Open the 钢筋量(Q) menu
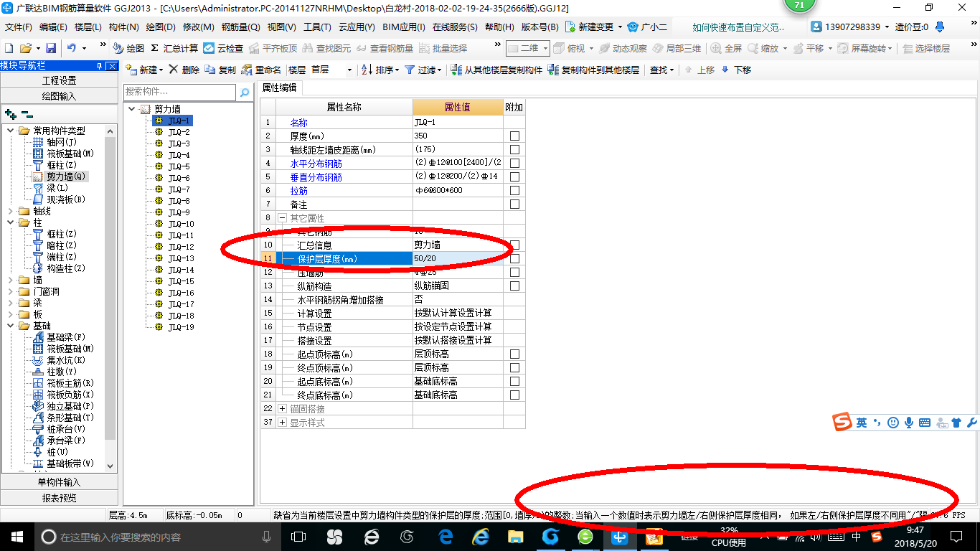The width and height of the screenshot is (980, 551). 240,27
